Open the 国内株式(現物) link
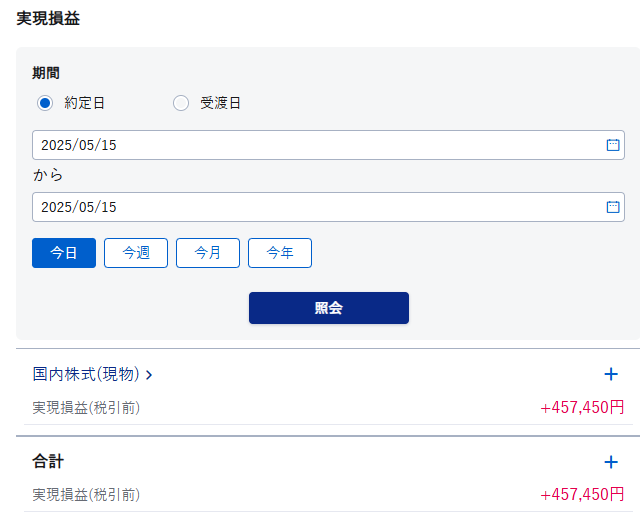The image size is (640, 512). (86, 374)
